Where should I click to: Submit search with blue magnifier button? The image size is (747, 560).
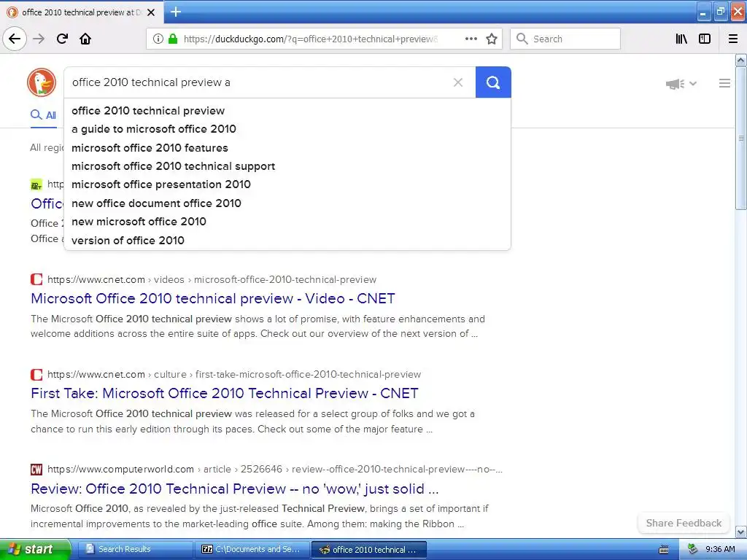[493, 82]
